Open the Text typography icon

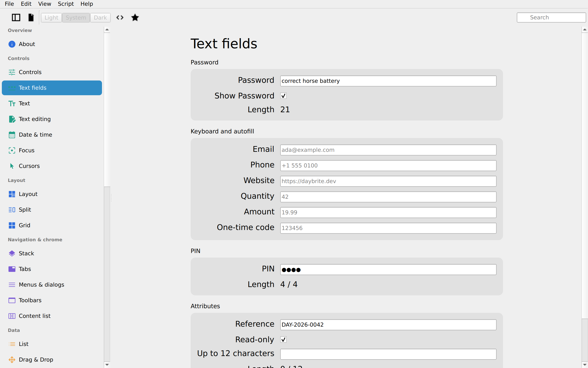click(12, 103)
